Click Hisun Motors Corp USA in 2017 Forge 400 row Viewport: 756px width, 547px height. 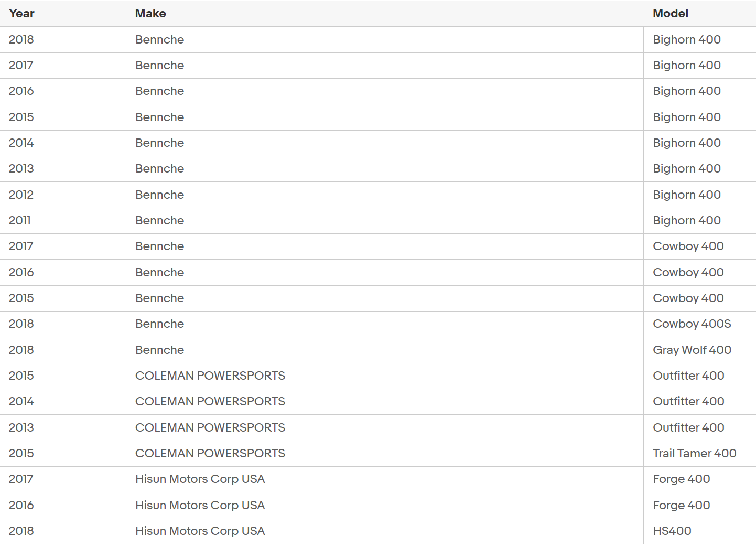200,479
